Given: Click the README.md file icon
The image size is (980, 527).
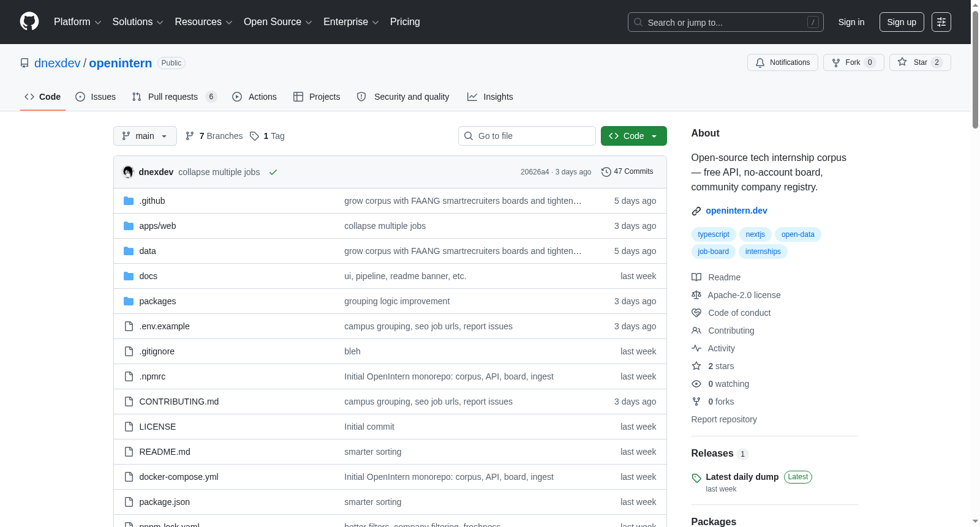Looking at the screenshot, I should click(x=129, y=452).
